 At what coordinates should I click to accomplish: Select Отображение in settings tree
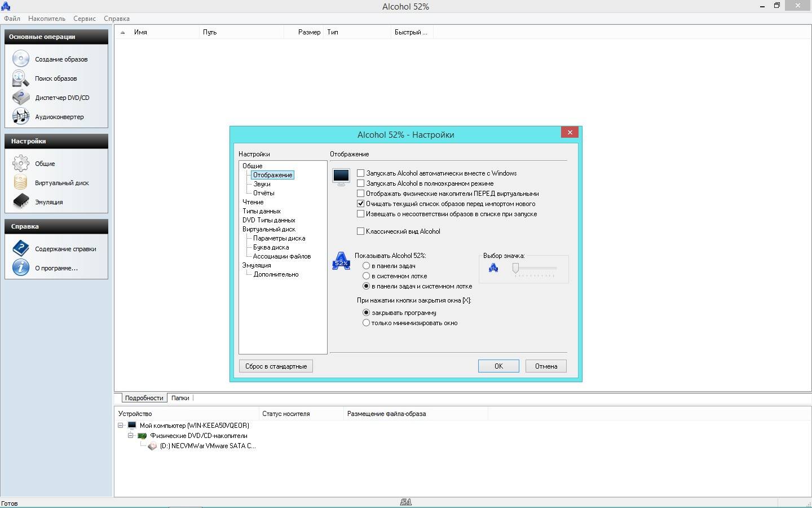(272, 174)
